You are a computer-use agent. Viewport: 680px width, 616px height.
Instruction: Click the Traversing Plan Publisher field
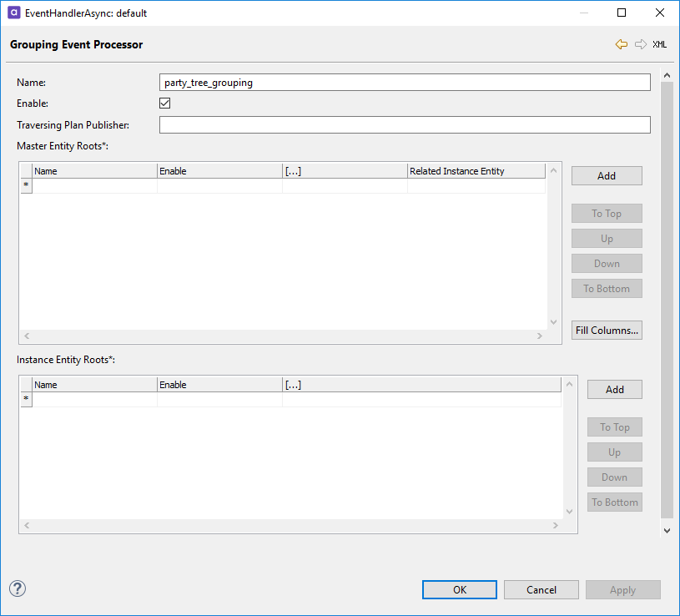click(404, 125)
